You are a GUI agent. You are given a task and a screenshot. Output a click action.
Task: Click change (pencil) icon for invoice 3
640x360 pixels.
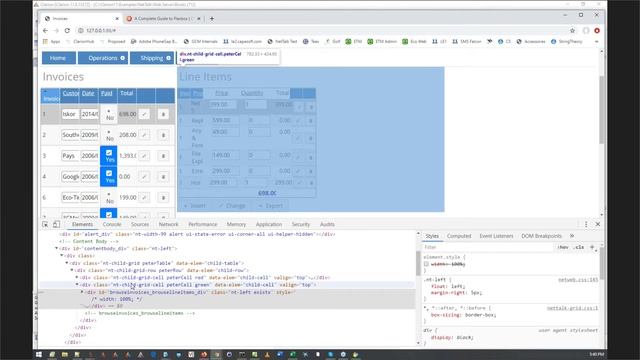144,156
